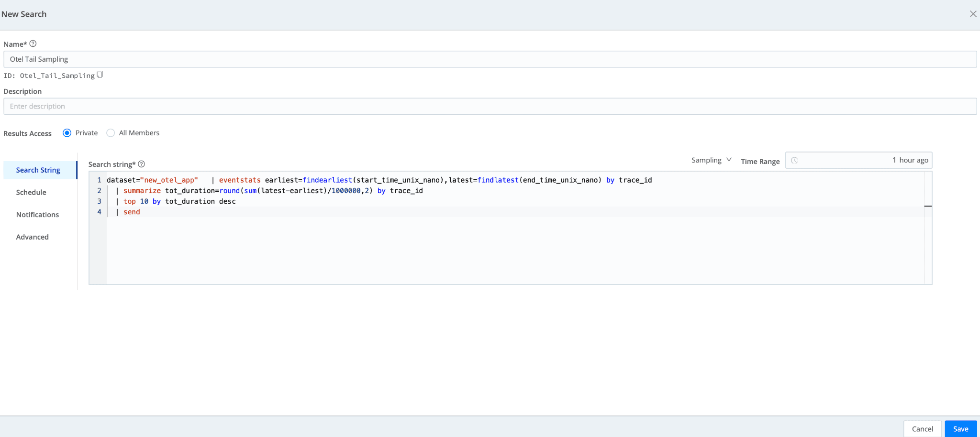Open the Advanced tab

point(33,237)
